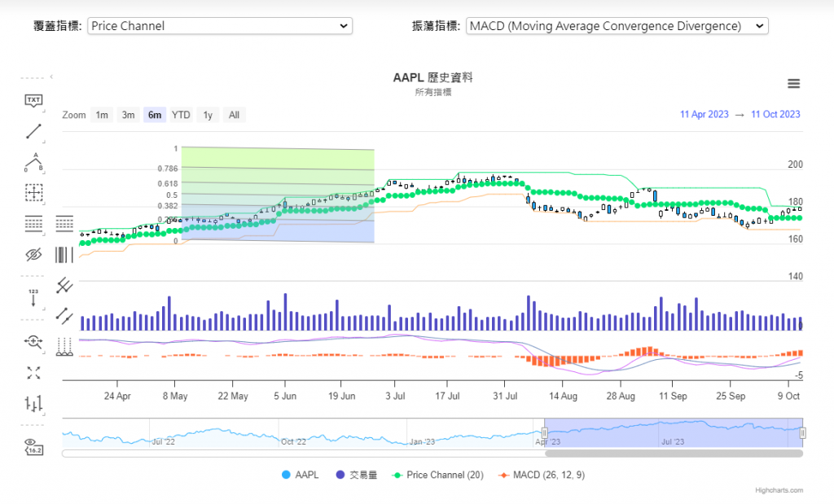834x504 pixels.
Task: Open the Highcharts.com credits link
Action: [779, 490]
